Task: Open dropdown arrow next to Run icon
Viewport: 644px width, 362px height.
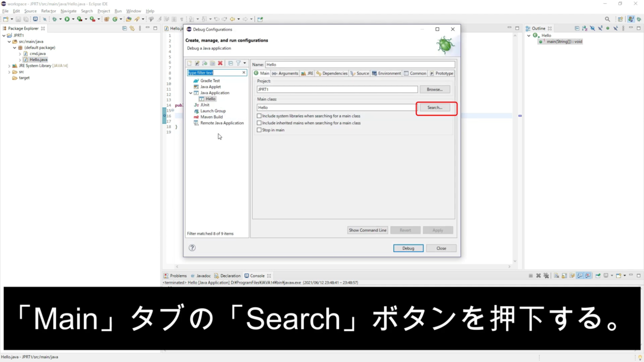Action: [73, 19]
